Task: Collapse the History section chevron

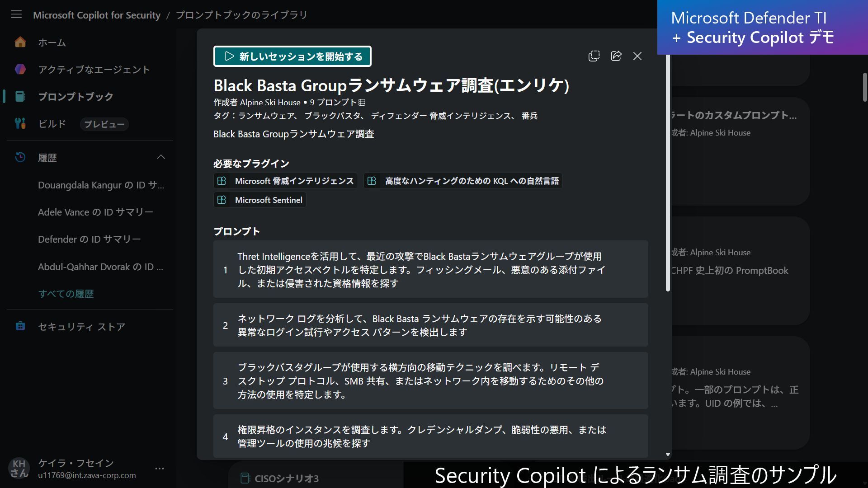Action: (160, 157)
